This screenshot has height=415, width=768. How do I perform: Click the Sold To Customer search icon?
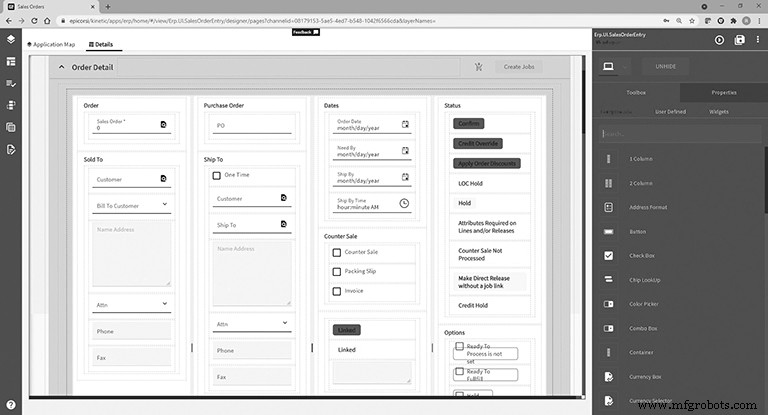164,178
